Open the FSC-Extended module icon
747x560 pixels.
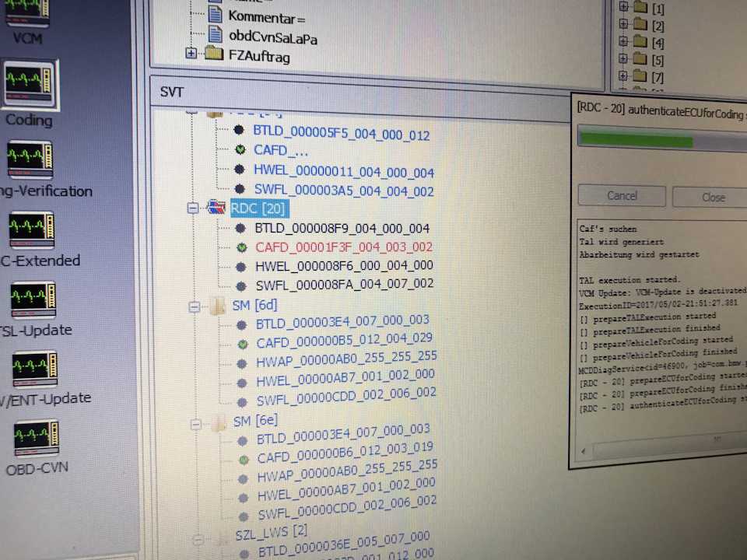coord(32,231)
